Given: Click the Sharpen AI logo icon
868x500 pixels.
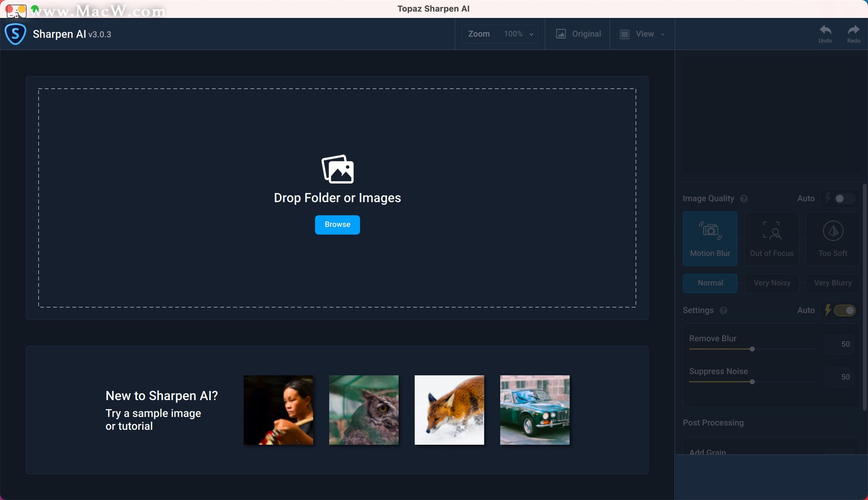Looking at the screenshot, I should 14,34.
